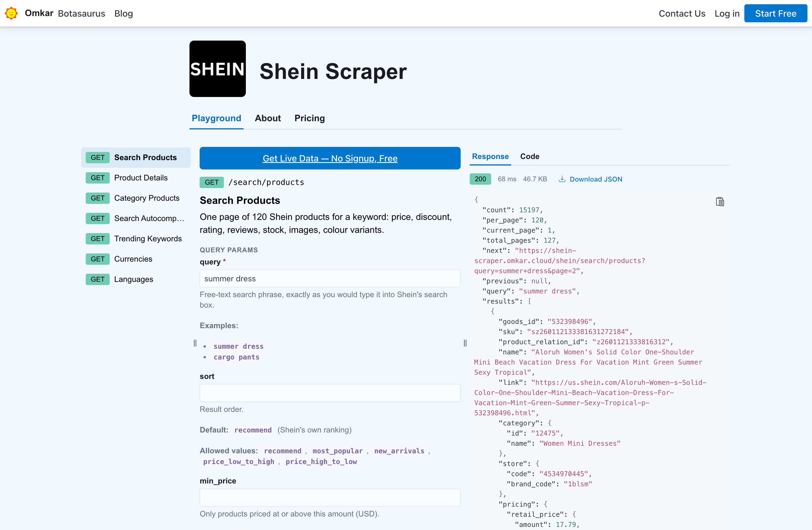Select Currencies endpoint
The height and width of the screenshot is (530, 812).
(136, 259)
